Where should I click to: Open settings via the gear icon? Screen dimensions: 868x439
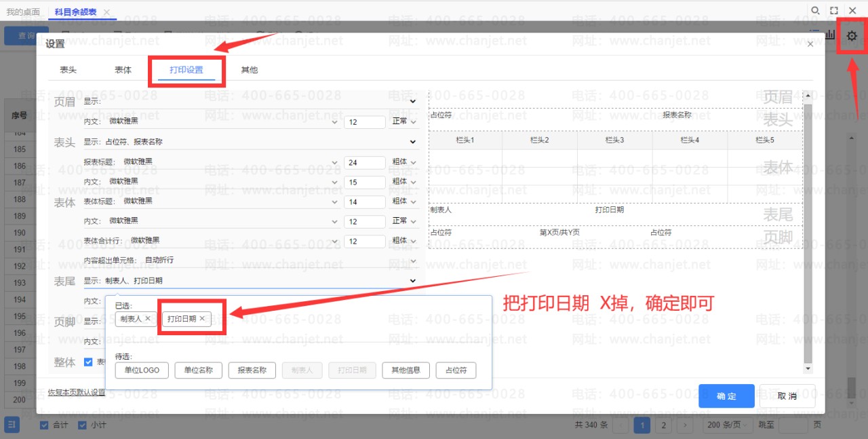[x=852, y=35]
